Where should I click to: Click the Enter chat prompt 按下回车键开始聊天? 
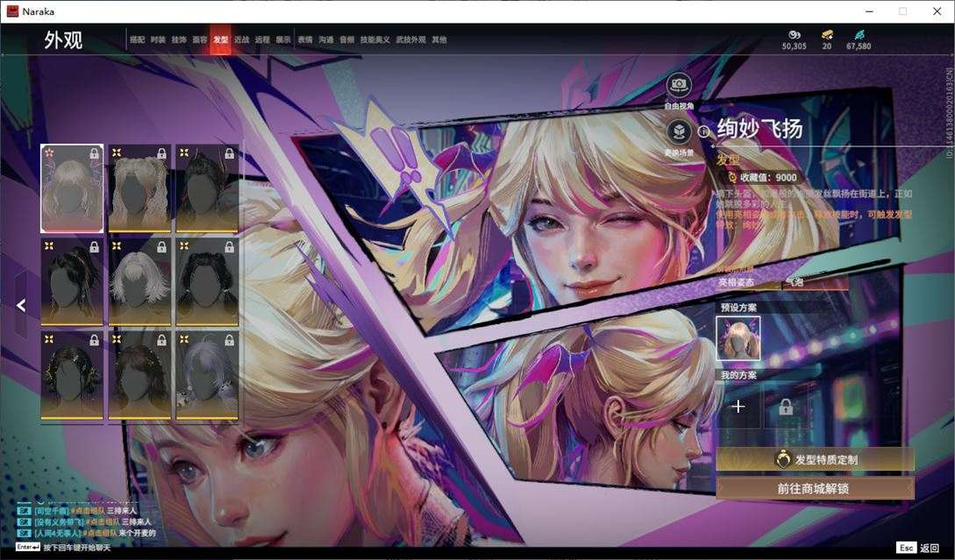coord(63,547)
